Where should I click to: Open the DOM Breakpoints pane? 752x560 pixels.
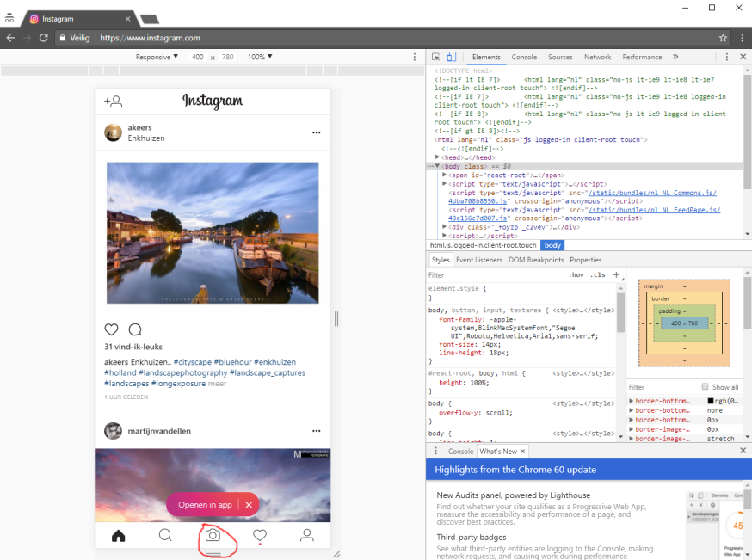pos(536,260)
